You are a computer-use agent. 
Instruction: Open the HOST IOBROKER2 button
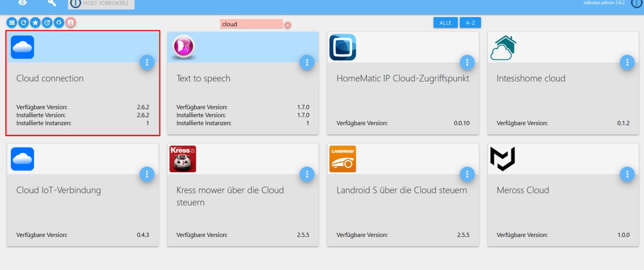(101, 3)
